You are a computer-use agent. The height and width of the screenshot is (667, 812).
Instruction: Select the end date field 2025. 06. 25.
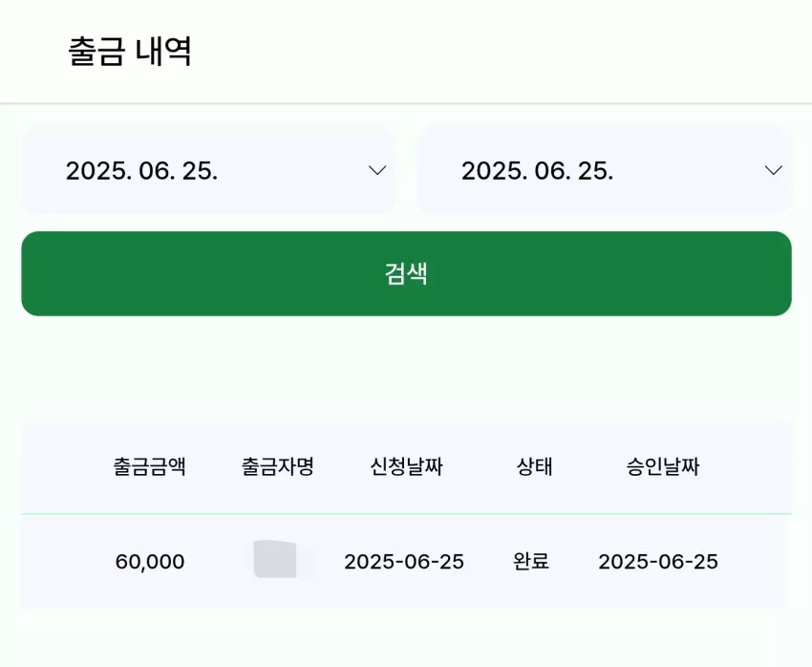605,170
